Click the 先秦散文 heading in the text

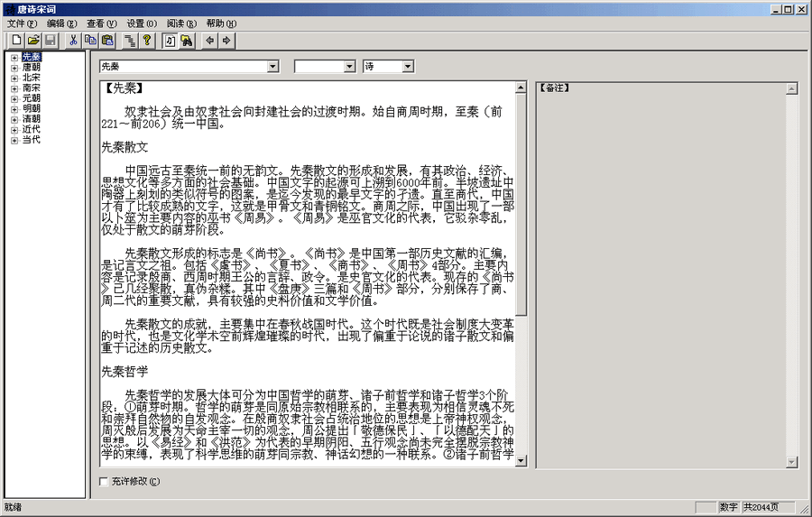coord(125,147)
